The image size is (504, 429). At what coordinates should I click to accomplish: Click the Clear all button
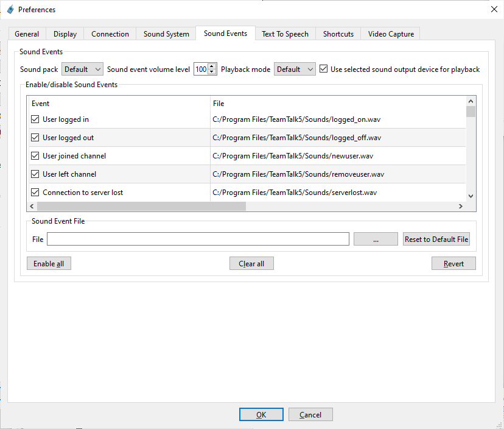(x=251, y=264)
